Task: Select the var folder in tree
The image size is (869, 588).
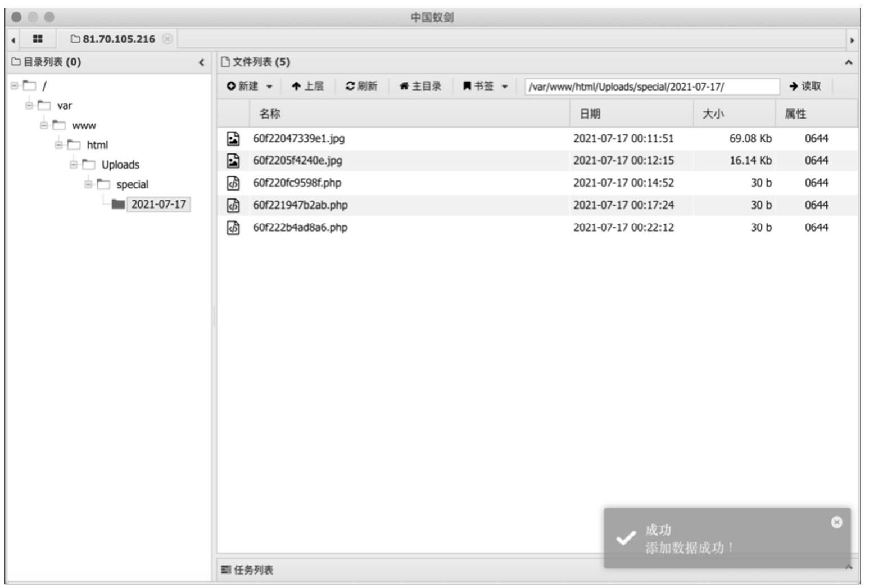Action: point(64,106)
